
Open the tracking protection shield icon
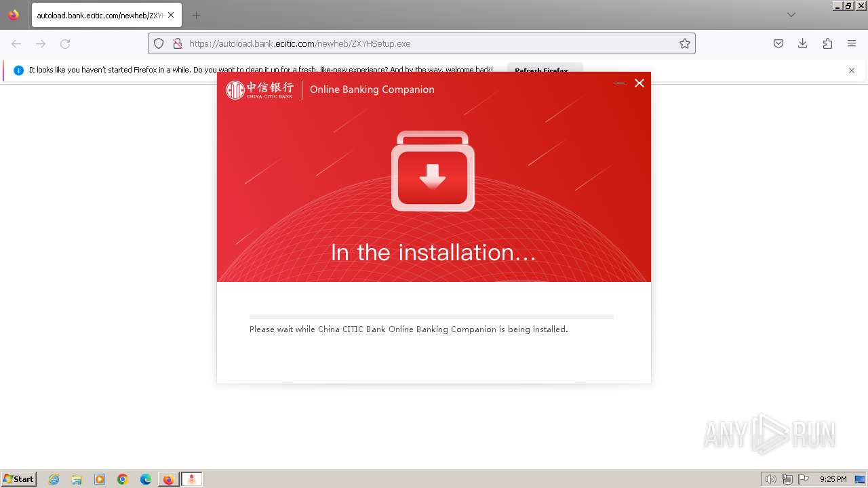tap(159, 43)
